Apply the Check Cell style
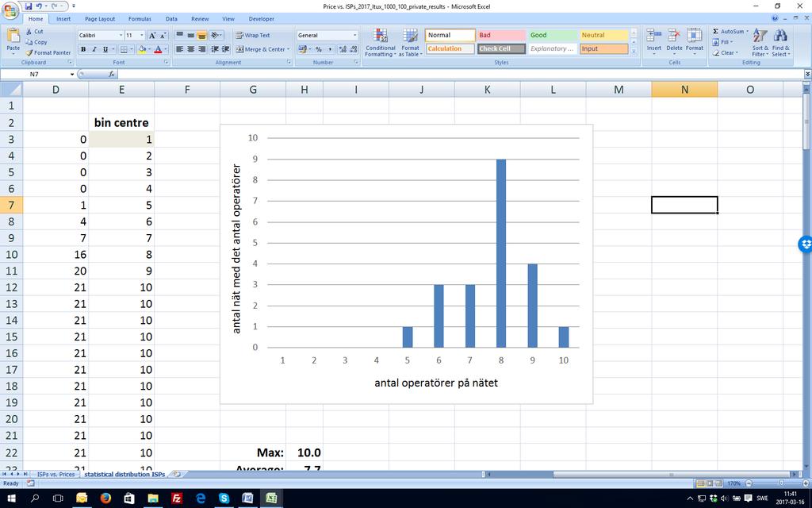The height and width of the screenshot is (508, 812). tap(501, 48)
